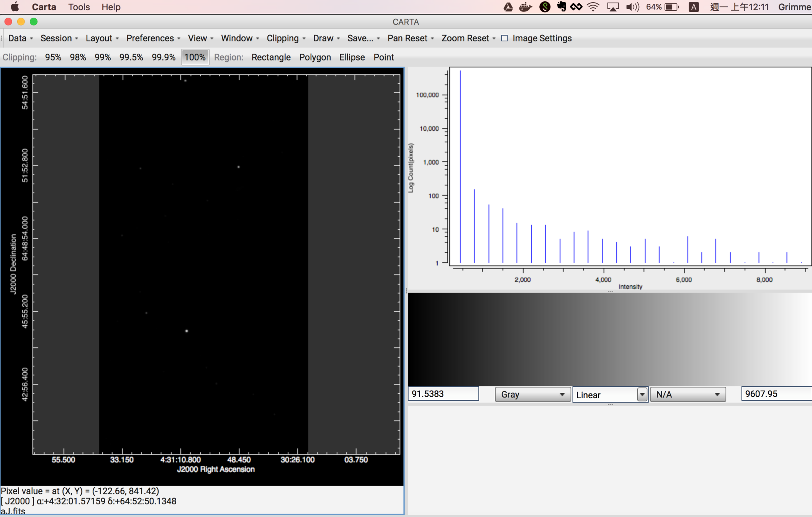The height and width of the screenshot is (517, 812).
Task: Select the 100% clipping toggle
Action: pos(195,57)
